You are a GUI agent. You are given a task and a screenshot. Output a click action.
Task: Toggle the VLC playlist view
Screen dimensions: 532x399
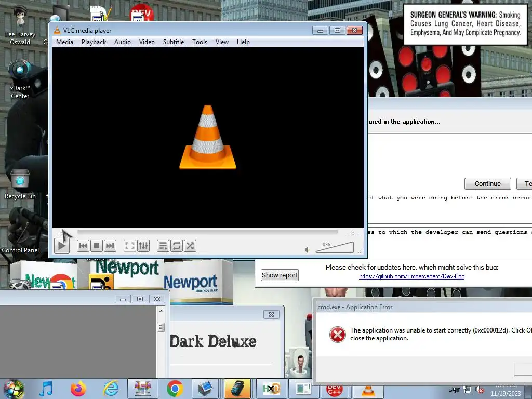point(163,246)
